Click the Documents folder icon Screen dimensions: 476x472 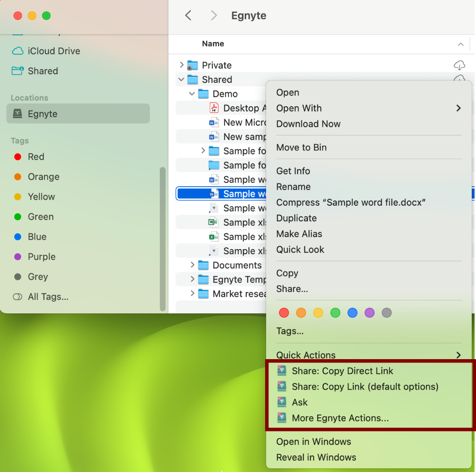[x=203, y=265]
